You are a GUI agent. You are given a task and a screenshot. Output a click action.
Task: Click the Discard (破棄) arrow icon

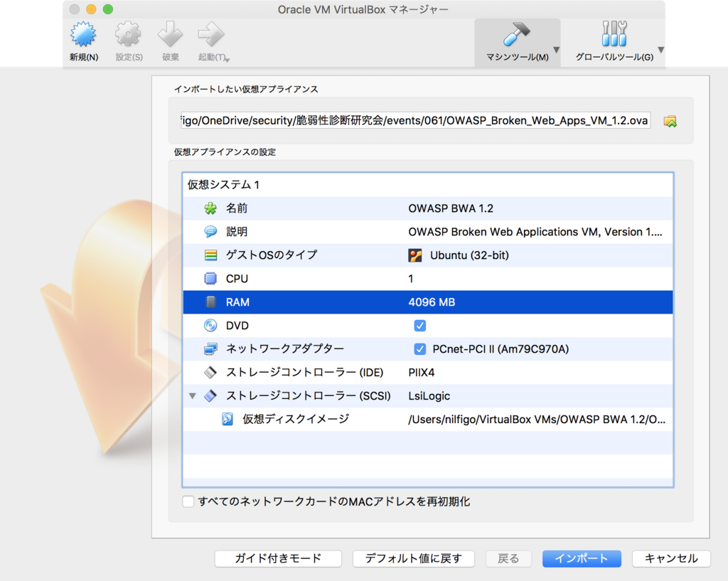[x=170, y=34]
